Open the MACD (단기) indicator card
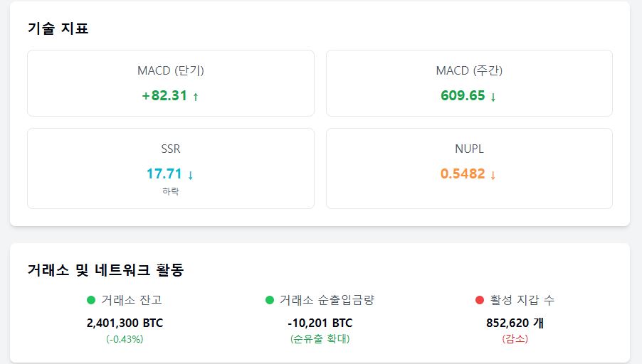 pos(171,83)
